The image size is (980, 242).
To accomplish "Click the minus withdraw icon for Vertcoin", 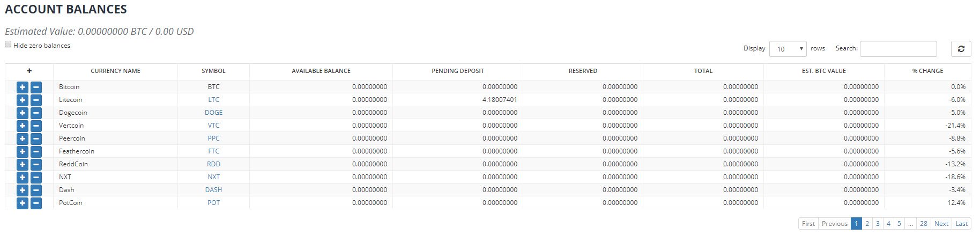I will click(x=36, y=126).
